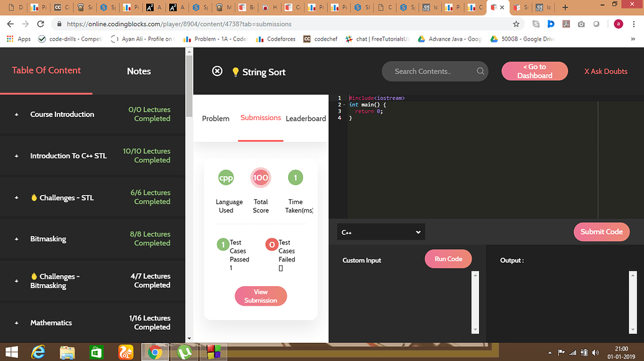Click the View Submission button

260,296
